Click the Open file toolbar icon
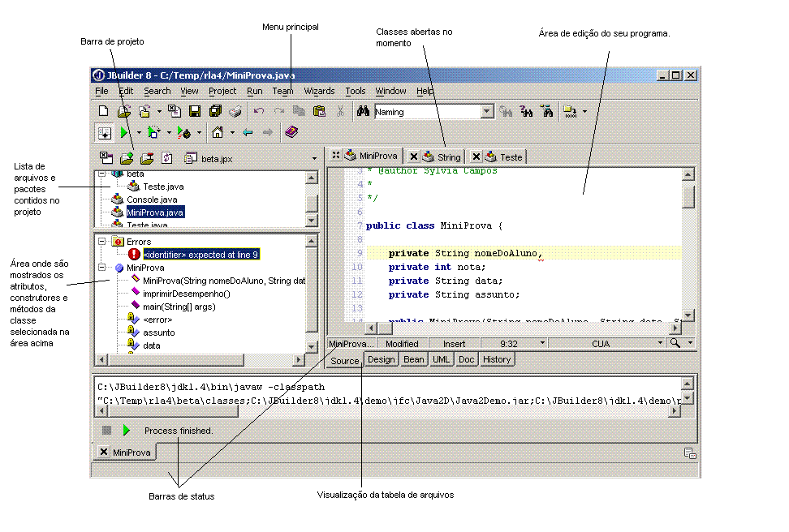Viewport: 789px width, 532px height. pos(123,111)
